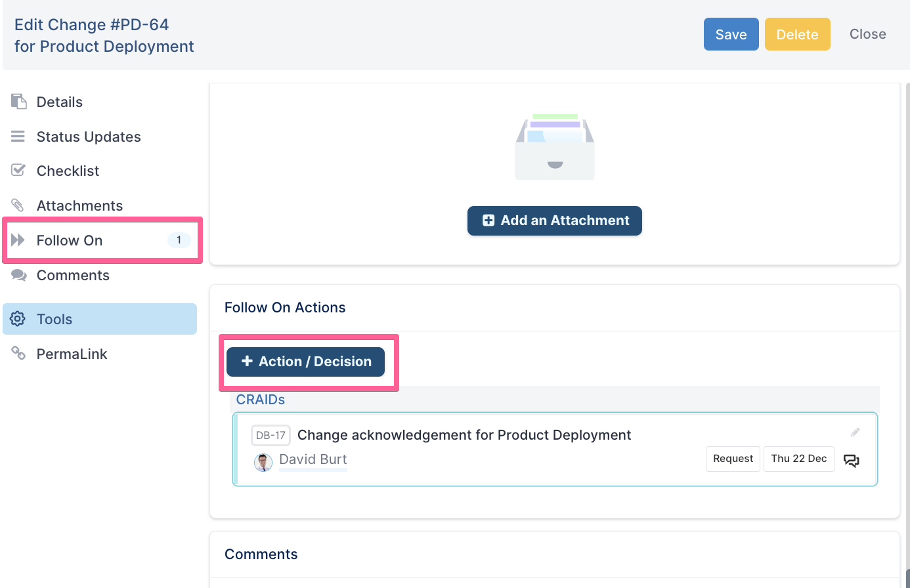Click the Status Updates list icon
The image size is (910, 588).
pyautogui.click(x=18, y=136)
